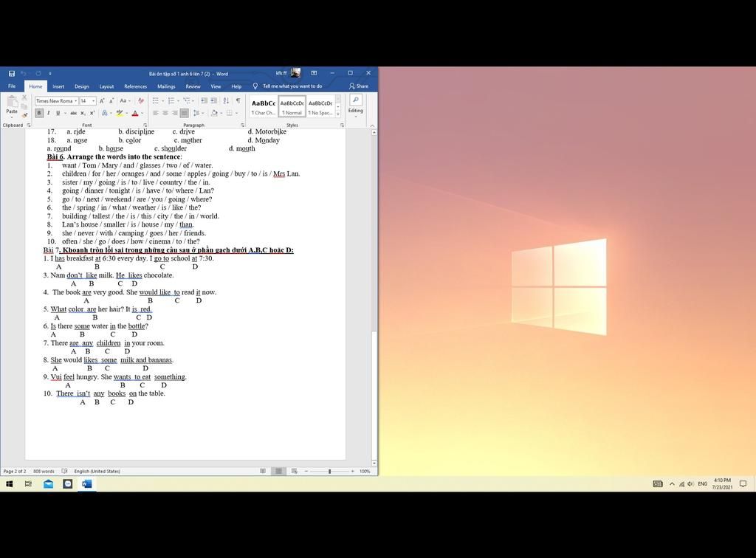Toggle italic formatting

pos(48,113)
